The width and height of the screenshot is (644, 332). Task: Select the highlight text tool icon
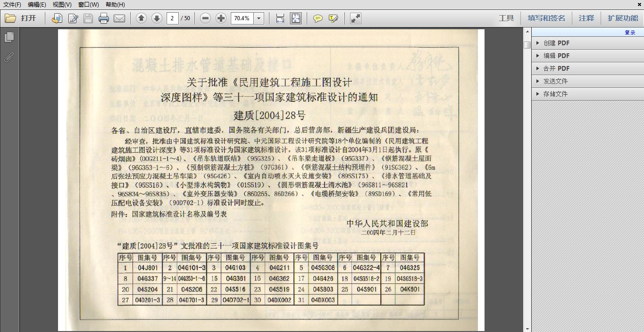pos(333,18)
